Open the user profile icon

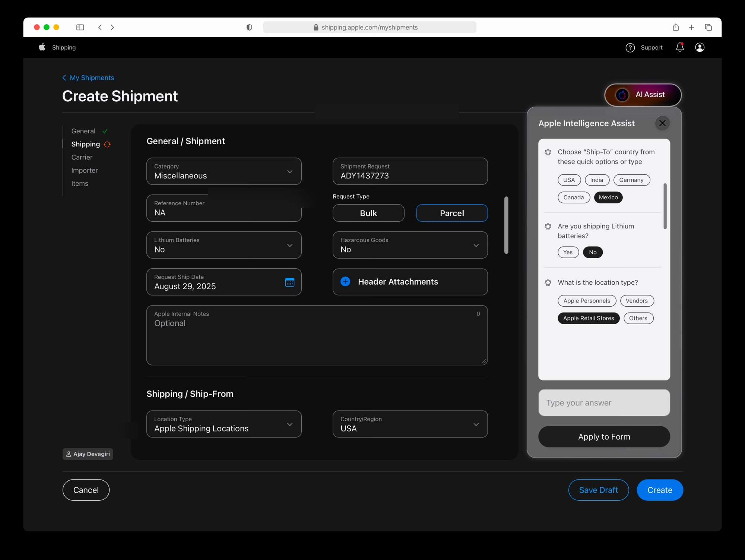click(x=700, y=47)
